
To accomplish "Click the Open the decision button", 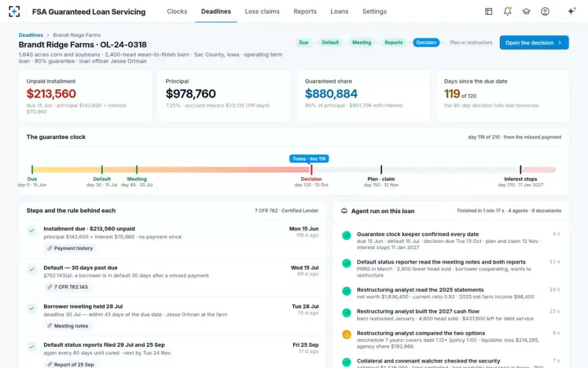I will point(534,43).
